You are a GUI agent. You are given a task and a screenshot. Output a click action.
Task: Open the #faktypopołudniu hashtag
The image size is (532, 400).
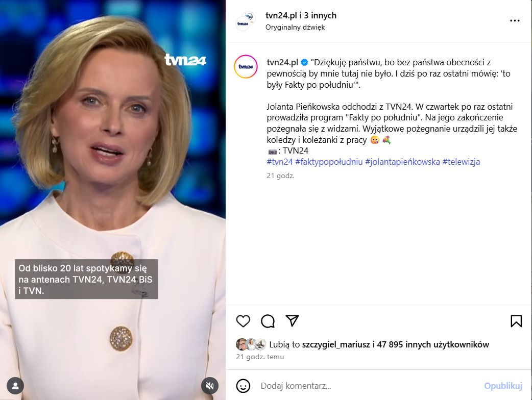click(329, 162)
